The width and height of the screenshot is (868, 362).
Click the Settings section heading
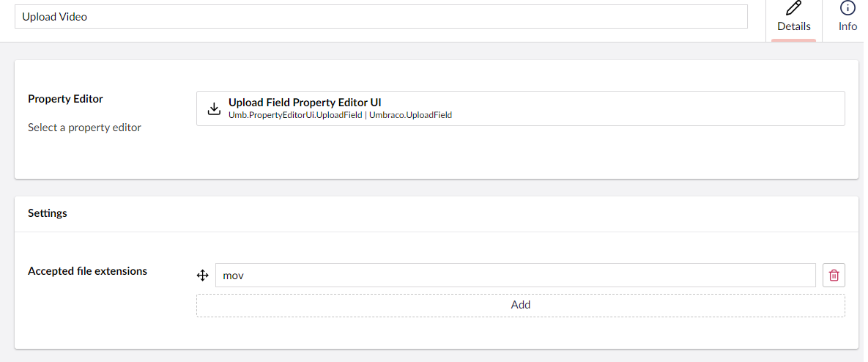(x=48, y=213)
